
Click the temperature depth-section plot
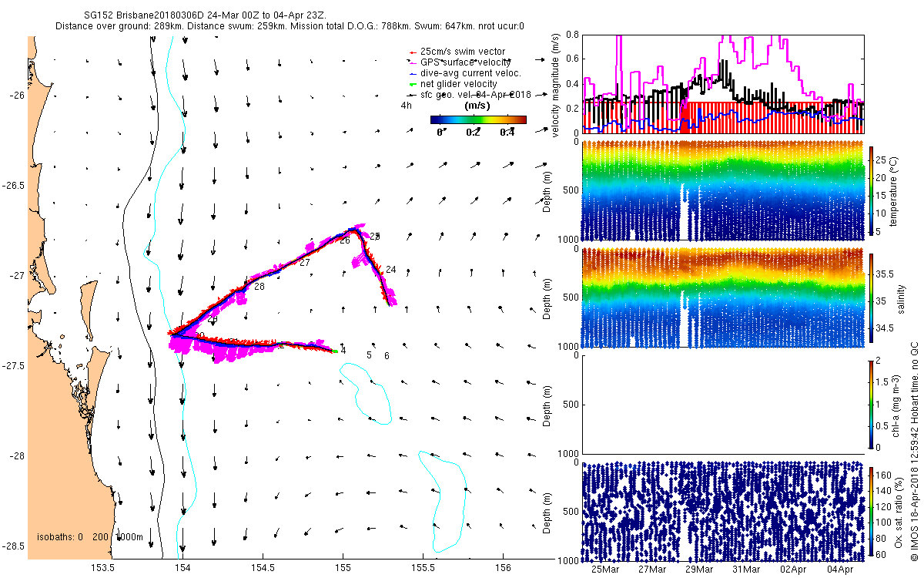coord(724,190)
